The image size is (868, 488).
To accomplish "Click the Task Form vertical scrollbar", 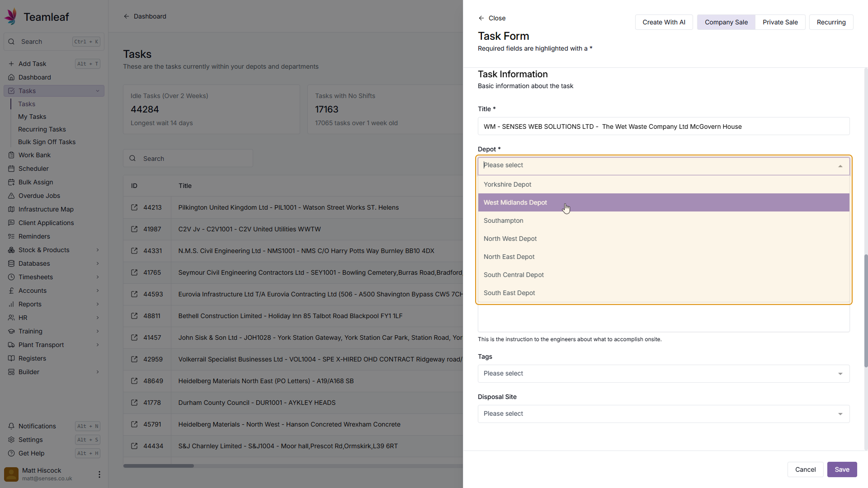I will 866,311.
